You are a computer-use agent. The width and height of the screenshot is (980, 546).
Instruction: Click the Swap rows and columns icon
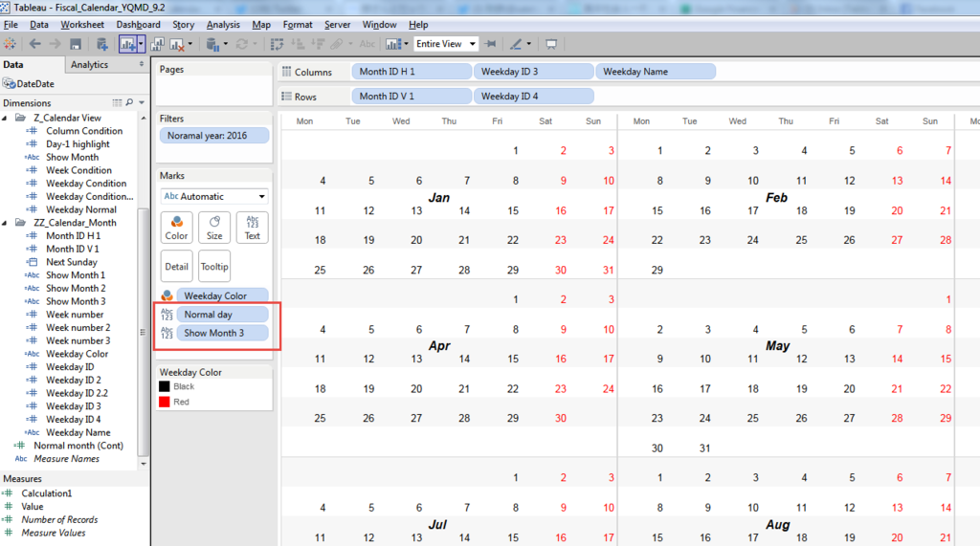(x=277, y=44)
